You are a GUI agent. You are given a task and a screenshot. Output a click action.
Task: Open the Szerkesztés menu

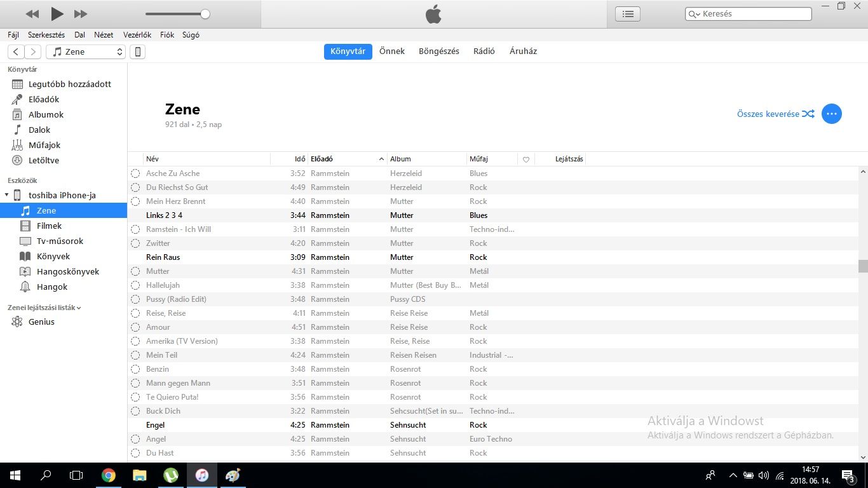(46, 35)
